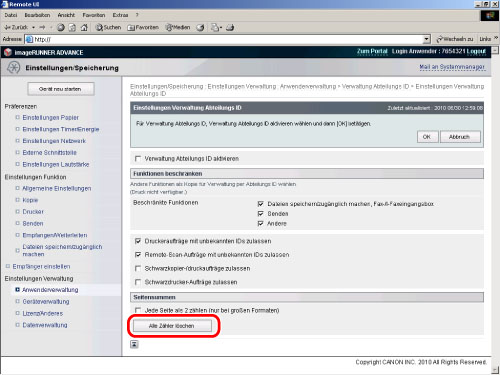Click the Medien toolbar icon

point(178,27)
